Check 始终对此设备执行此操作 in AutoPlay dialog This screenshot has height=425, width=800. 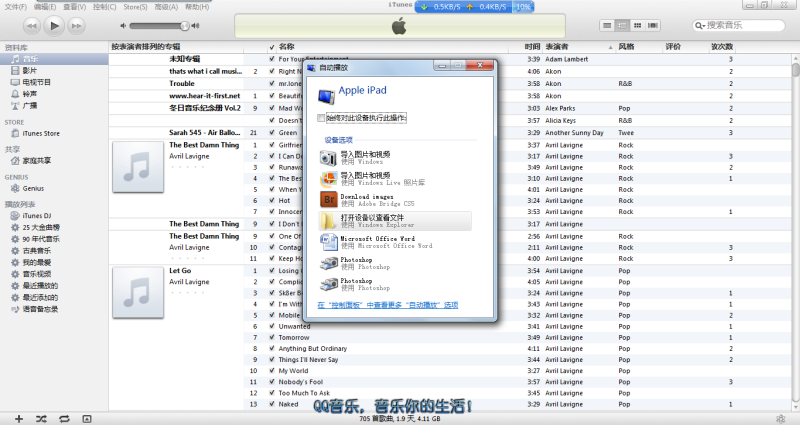pyautogui.click(x=321, y=118)
